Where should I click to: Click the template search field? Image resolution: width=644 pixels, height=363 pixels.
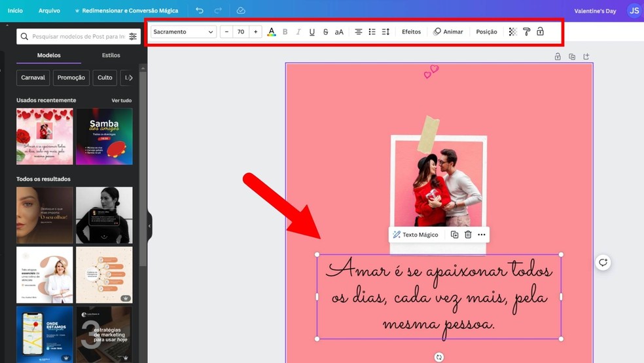coord(78,36)
